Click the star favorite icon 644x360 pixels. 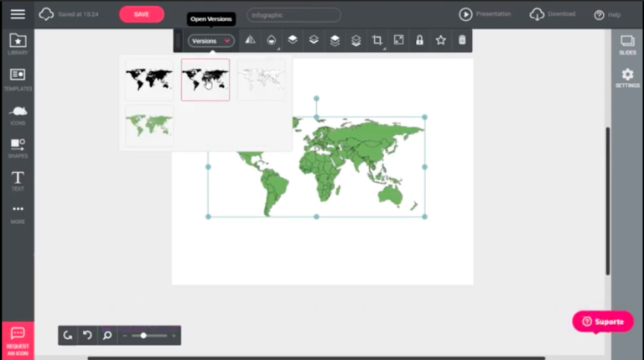tap(441, 40)
